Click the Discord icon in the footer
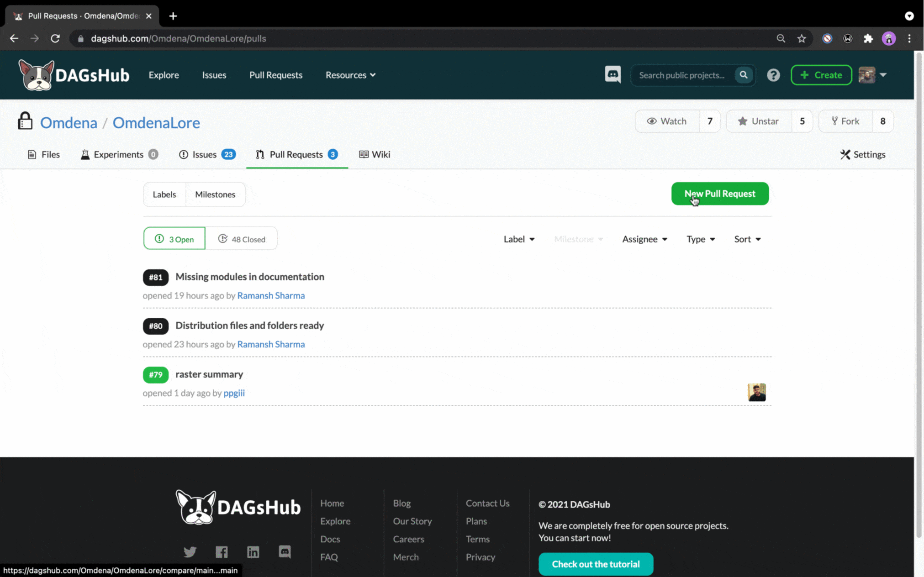Image resolution: width=924 pixels, height=577 pixels. 285,552
